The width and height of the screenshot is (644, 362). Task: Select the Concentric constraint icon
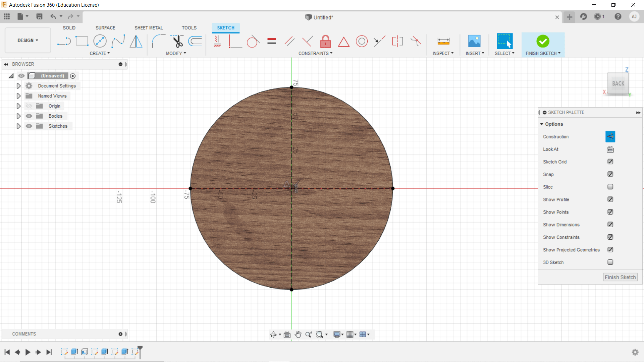pos(362,41)
